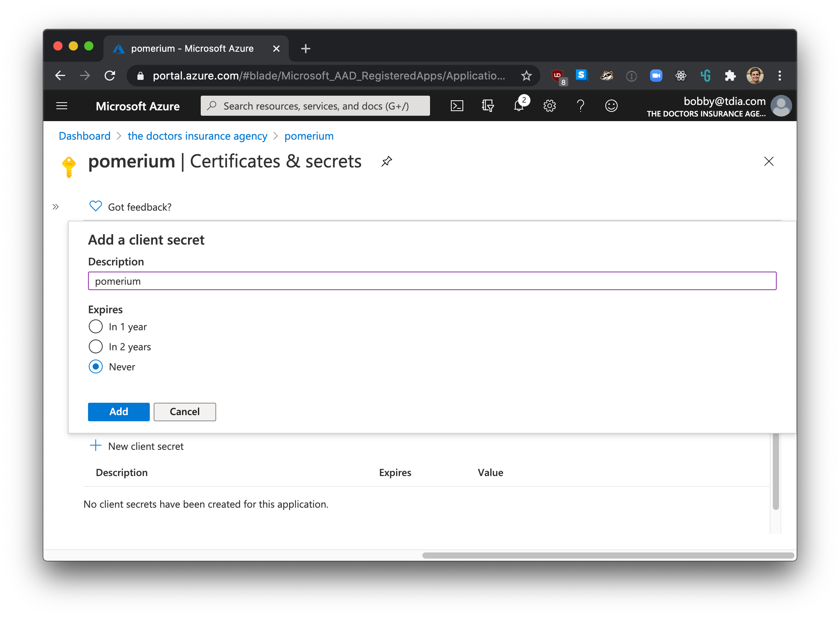Viewport: 840px width, 618px height.
Task: Pin the Certificates & secrets blade
Action: coord(386,161)
